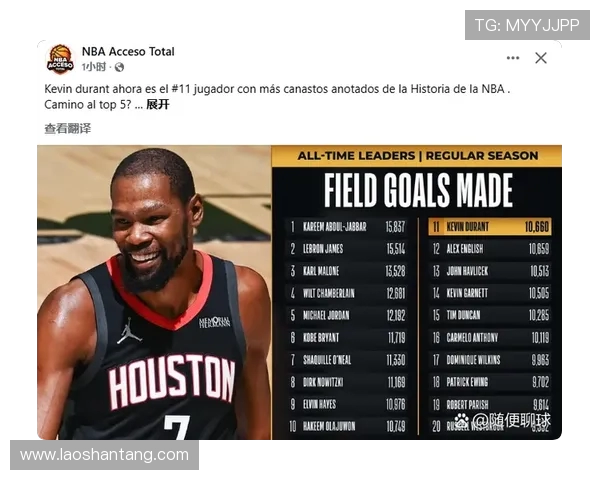Click the Memorial Hermann patch on the jersey
This screenshot has width=600, height=480.
pyautogui.click(x=214, y=322)
